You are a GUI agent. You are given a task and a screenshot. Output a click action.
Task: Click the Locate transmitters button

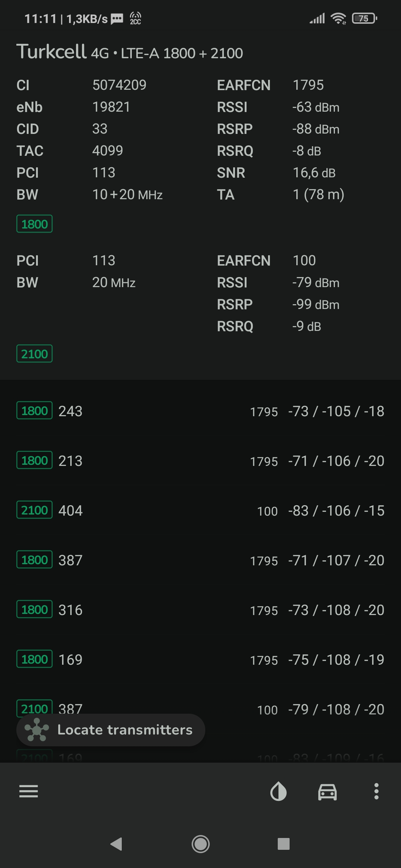pyautogui.click(x=111, y=730)
